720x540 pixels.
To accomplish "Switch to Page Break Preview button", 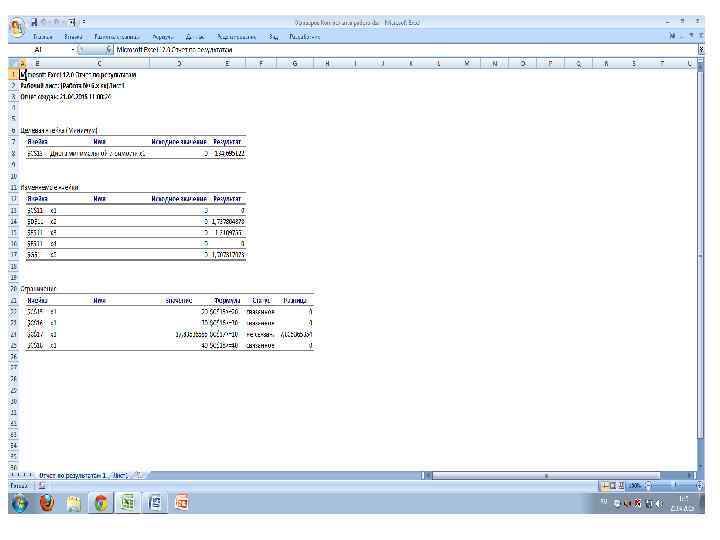I will pos(620,485).
